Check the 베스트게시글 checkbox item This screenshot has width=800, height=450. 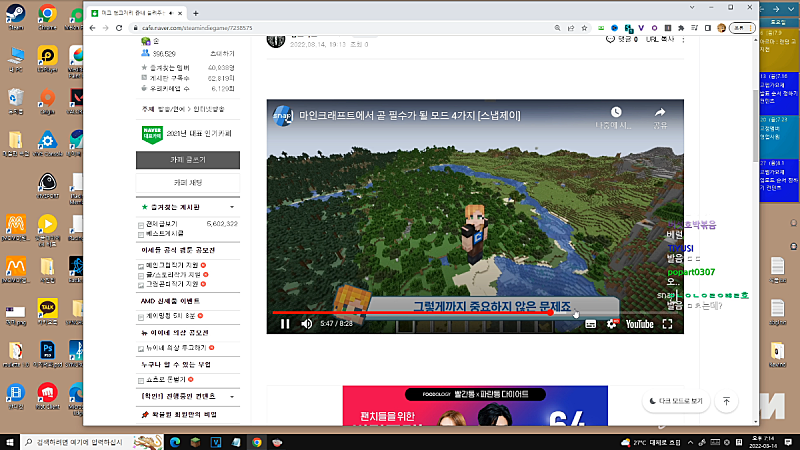pyautogui.click(x=141, y=235)
